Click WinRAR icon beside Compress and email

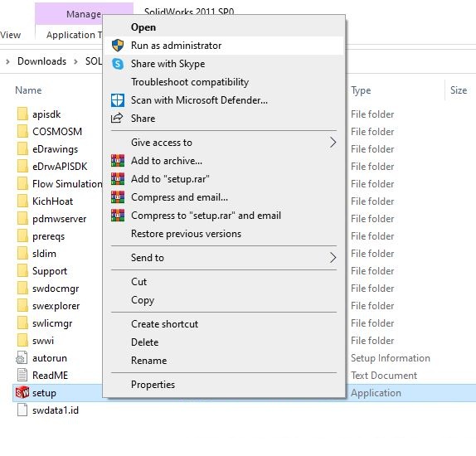point(118,197)
